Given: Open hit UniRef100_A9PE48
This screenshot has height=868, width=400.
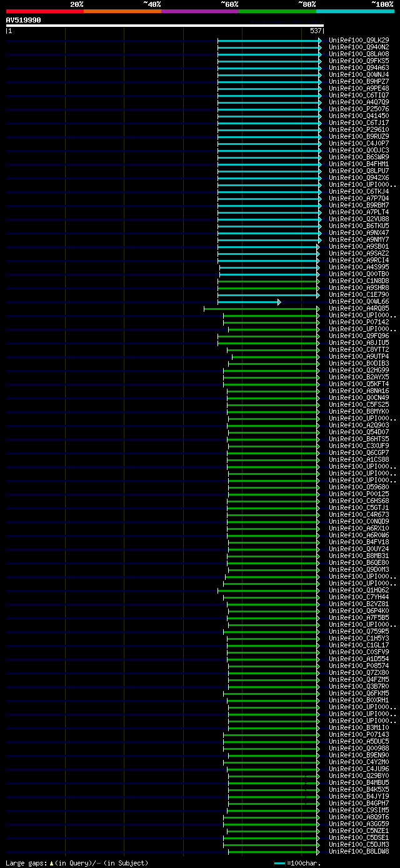Looking at the screenshot, I should tap(359, 88).
